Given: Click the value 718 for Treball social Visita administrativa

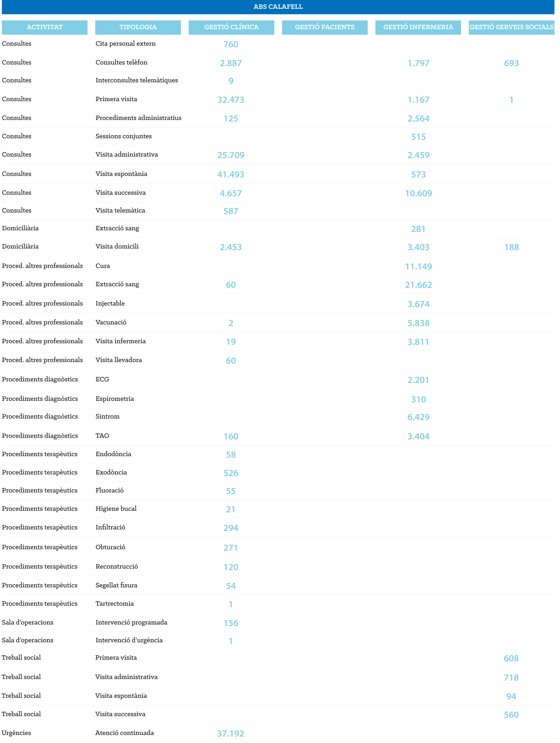Looking at the screenshot, I should tap(511, 678).
